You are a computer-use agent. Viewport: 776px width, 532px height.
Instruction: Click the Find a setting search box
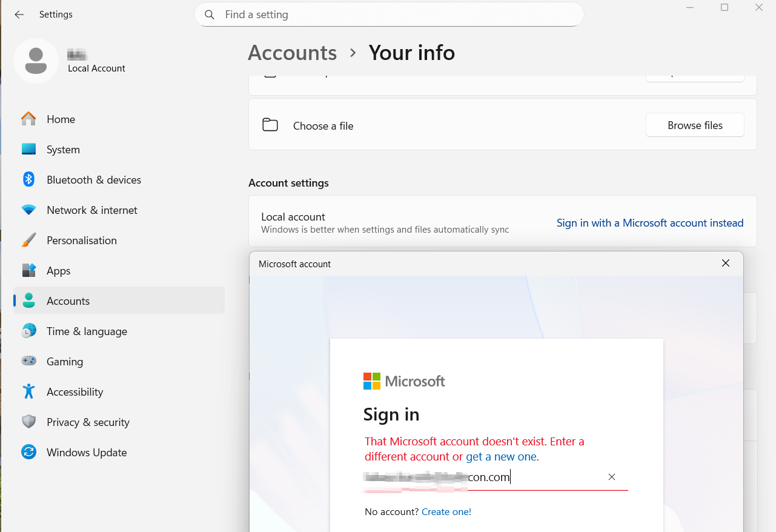click(389, 15)
